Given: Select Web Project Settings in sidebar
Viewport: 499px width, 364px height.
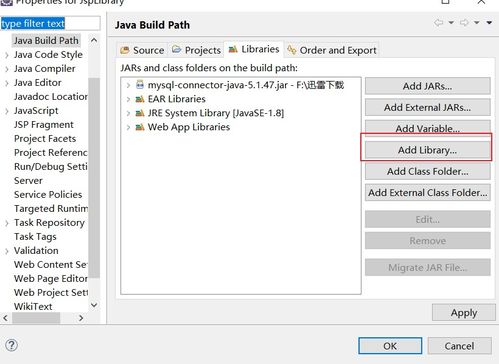Looking at the screenshot, I should (x=51, y=293).
